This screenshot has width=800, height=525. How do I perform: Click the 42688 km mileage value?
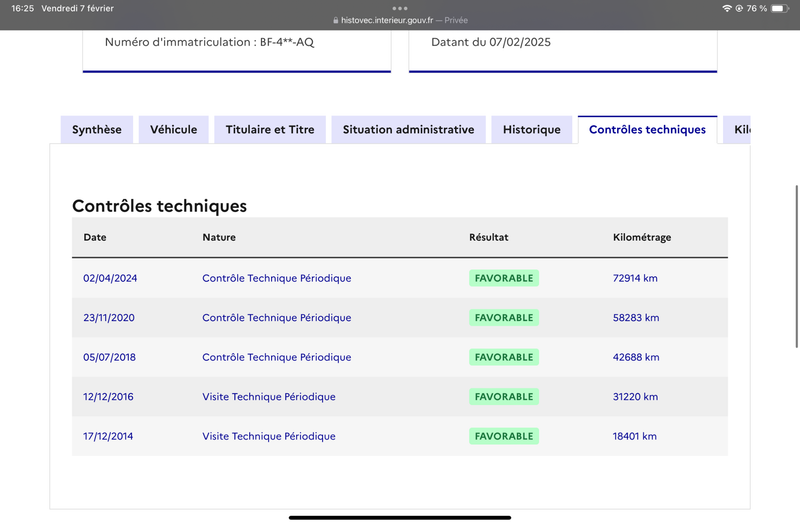click(636, 357)
